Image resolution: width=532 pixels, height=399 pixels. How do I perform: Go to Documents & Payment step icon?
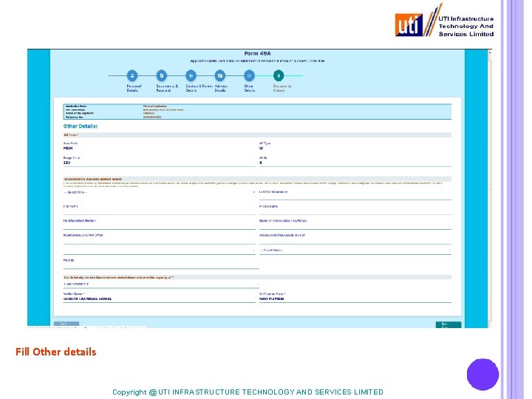pyautogui.click(x=162, y=75)
